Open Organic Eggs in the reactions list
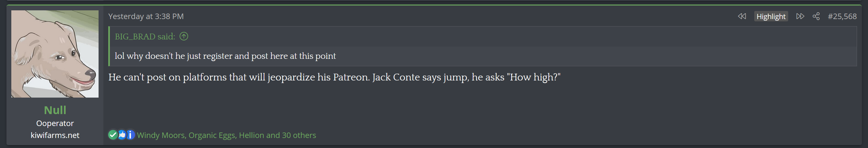868x148 pixels. [212, 135]
